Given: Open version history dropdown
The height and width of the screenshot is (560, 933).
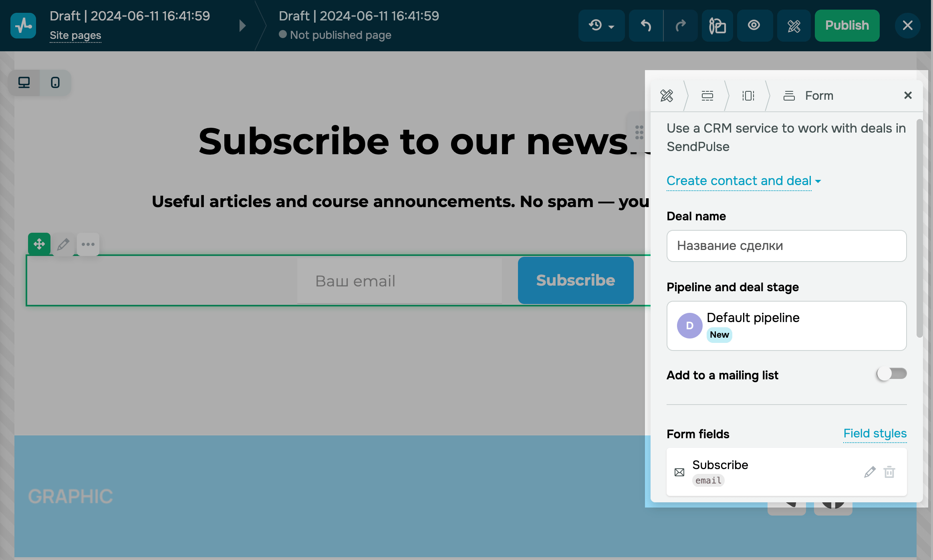Looking at the screenshot, I should [601, 26].
